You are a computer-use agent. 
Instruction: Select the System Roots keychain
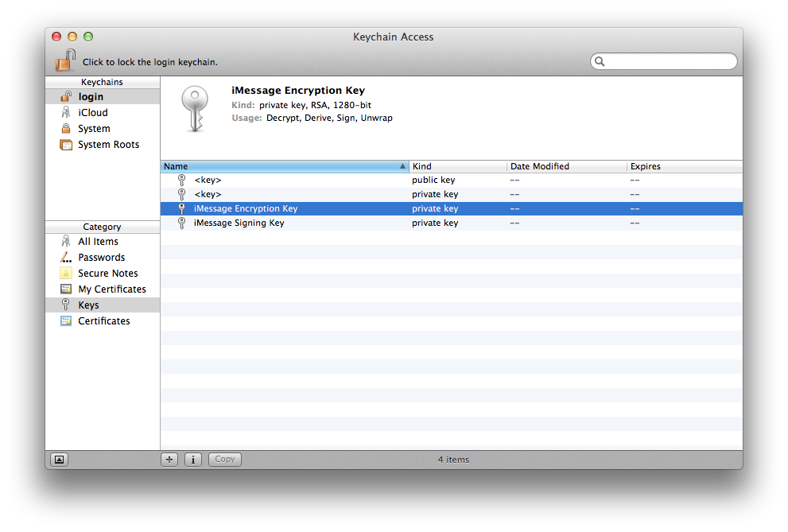pyautogui.click(x=103, y=145)
